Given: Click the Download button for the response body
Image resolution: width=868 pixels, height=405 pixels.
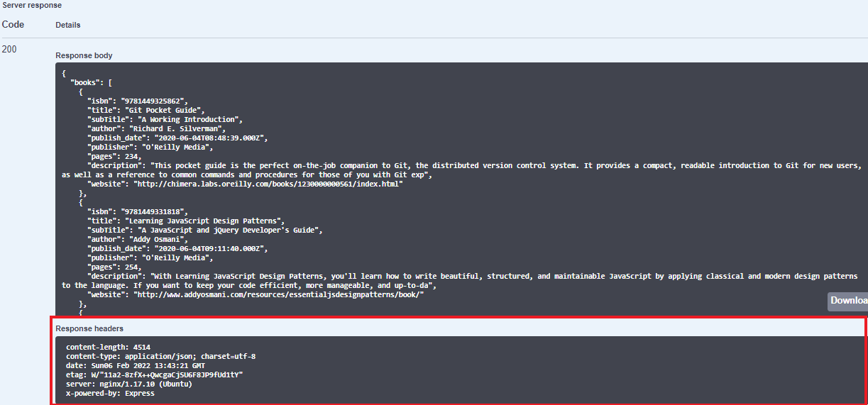Looking at the screenshot, I should click(848, 301).
